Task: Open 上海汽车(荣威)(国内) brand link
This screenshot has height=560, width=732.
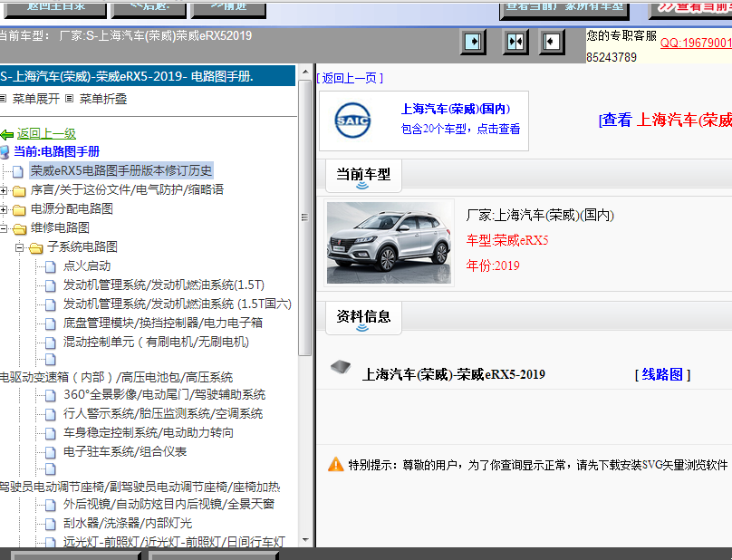Action: [x=456, y=109]
